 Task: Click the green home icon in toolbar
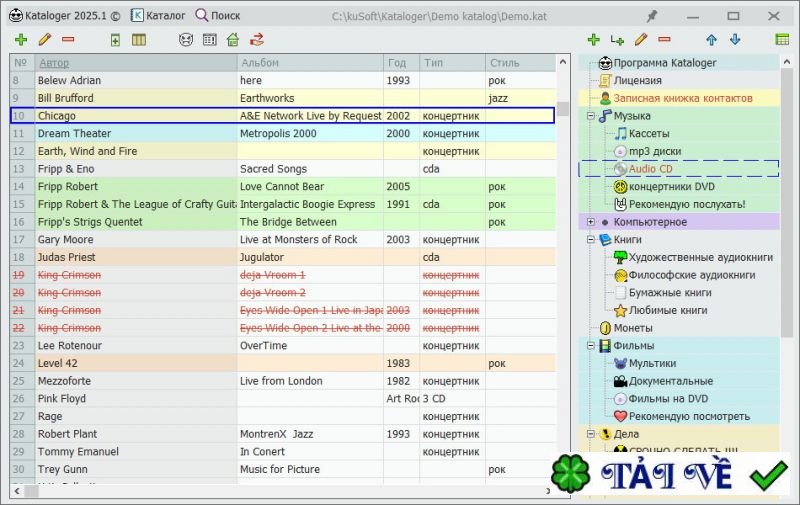(233, 40)
